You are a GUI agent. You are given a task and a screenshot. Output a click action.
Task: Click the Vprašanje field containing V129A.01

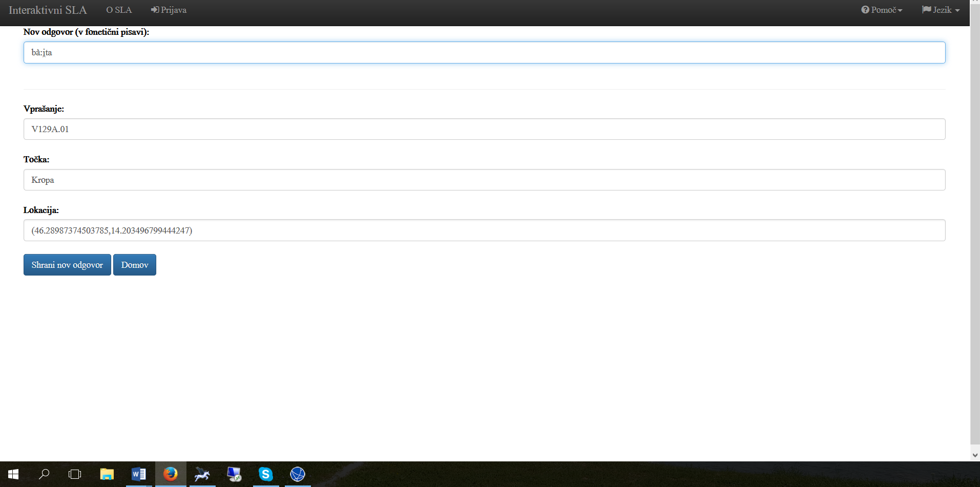coord(484,129)
